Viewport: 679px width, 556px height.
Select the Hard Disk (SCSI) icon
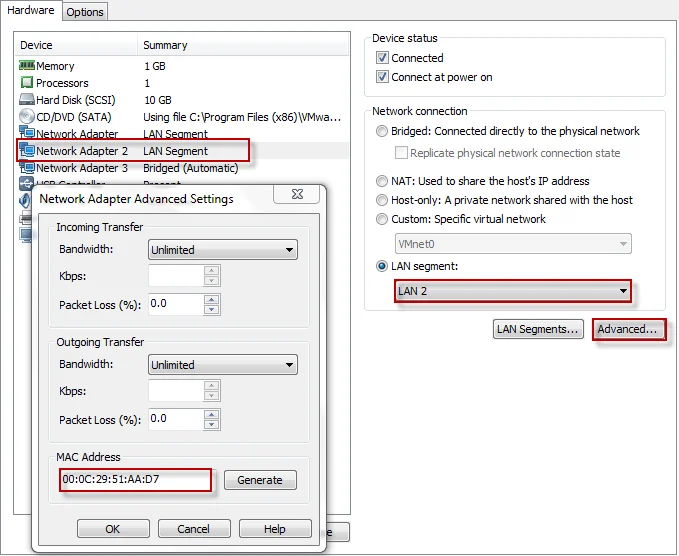tap(27, 100)
